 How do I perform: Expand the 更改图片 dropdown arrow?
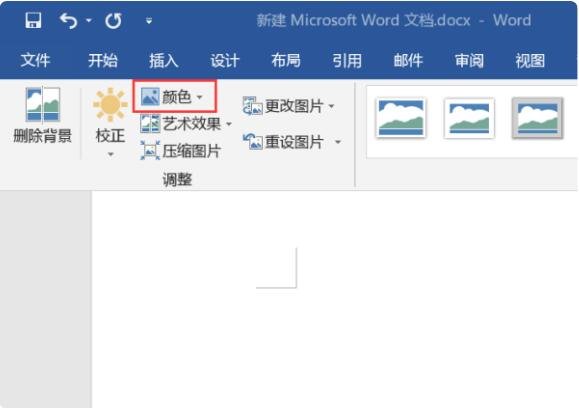pyautogui.click(x=331, y=106)
